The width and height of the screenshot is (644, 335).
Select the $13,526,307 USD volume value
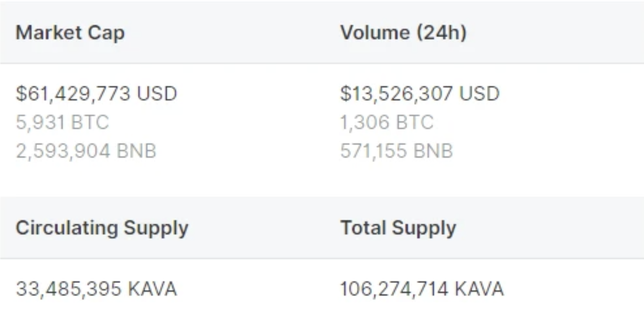(420, 93)
